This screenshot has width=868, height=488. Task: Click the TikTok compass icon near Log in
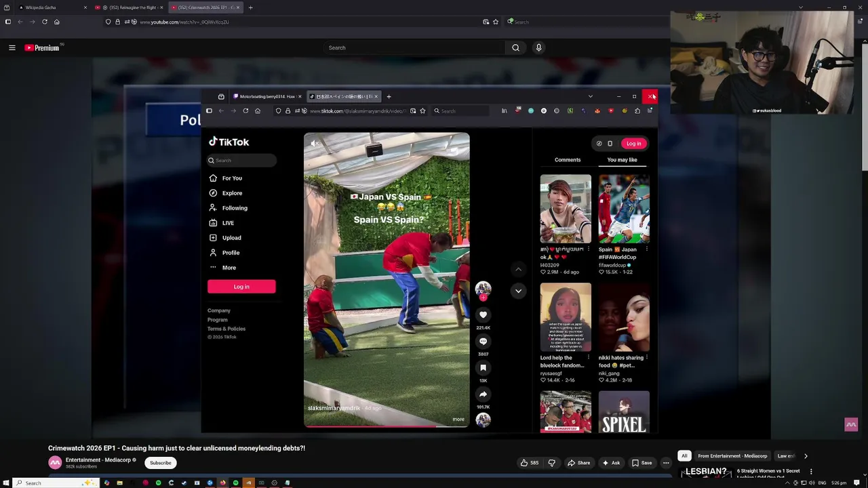599,144
